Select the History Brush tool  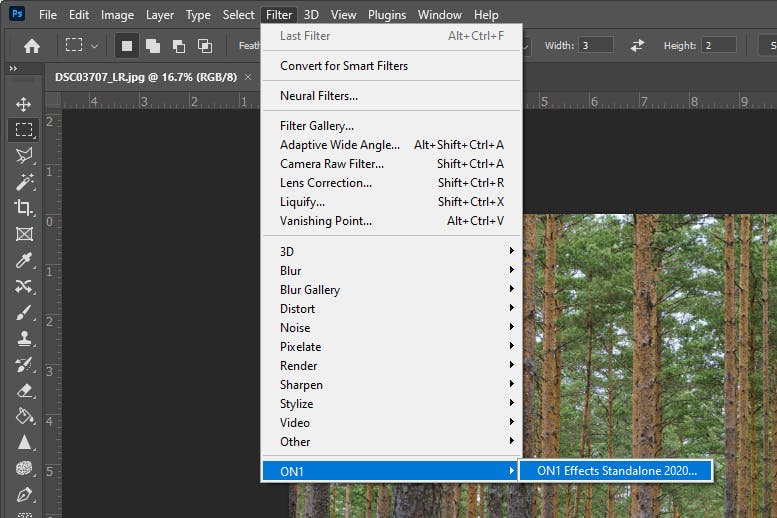tap(23, 365)
